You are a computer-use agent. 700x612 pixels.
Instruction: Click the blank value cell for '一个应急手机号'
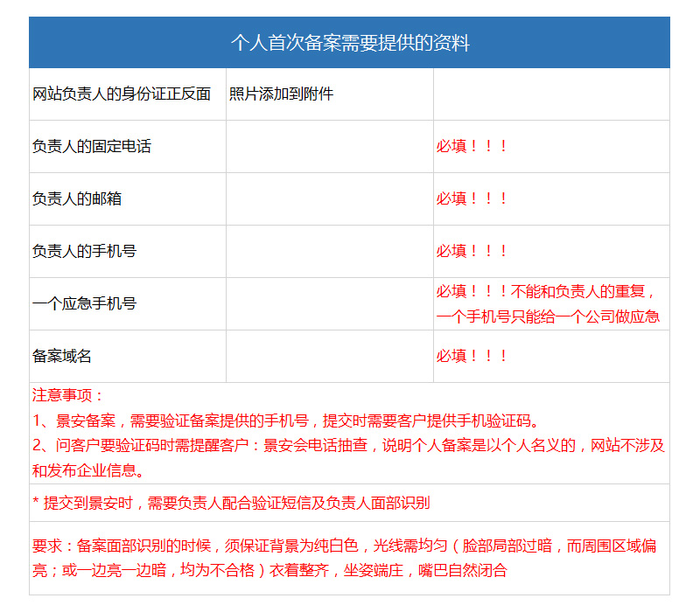click(x=330, y=304)
